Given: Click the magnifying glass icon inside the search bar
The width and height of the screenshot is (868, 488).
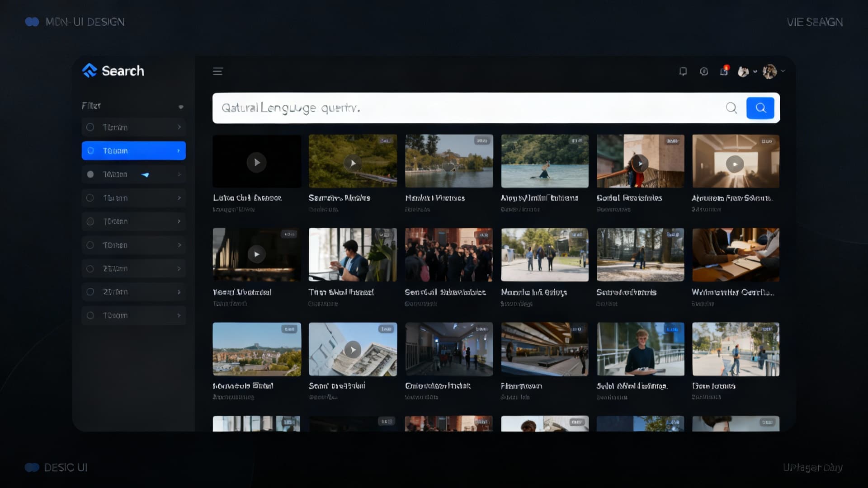Looking at the screenshot, I should click(x=731, y=108).
